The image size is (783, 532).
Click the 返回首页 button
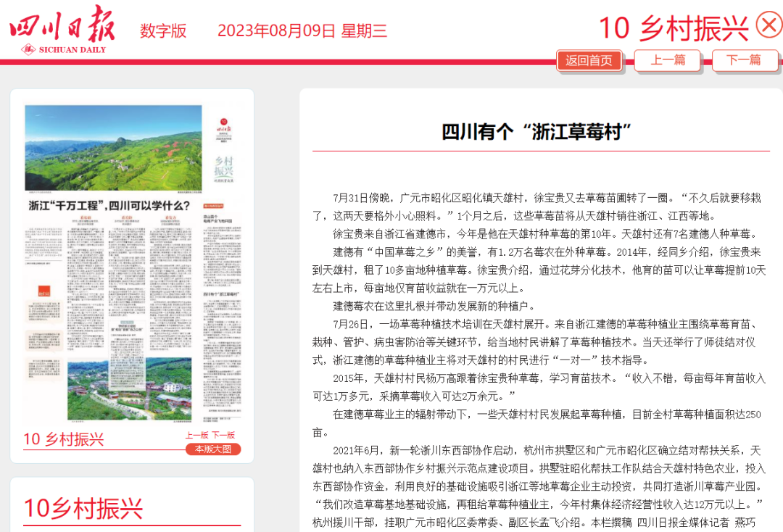[589, 60]
